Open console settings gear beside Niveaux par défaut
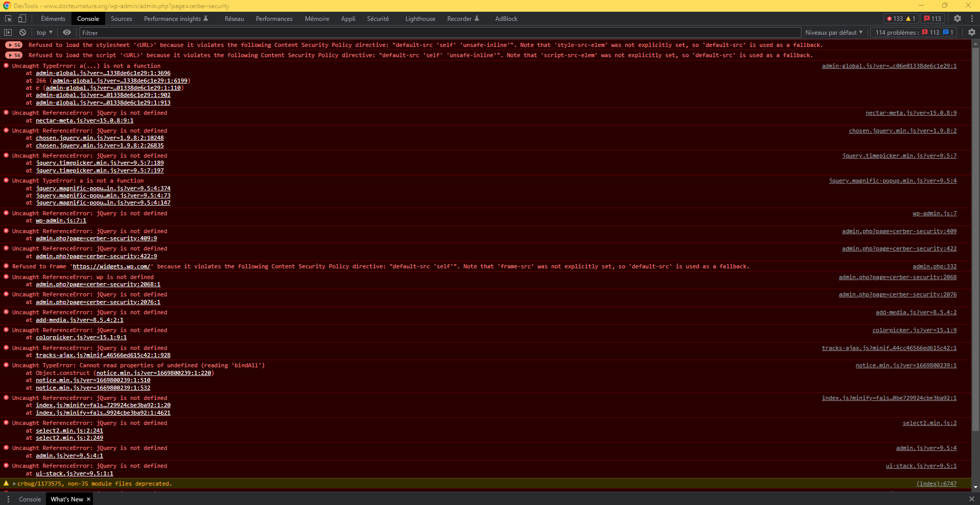980x505 pixels. pos(972,32)
